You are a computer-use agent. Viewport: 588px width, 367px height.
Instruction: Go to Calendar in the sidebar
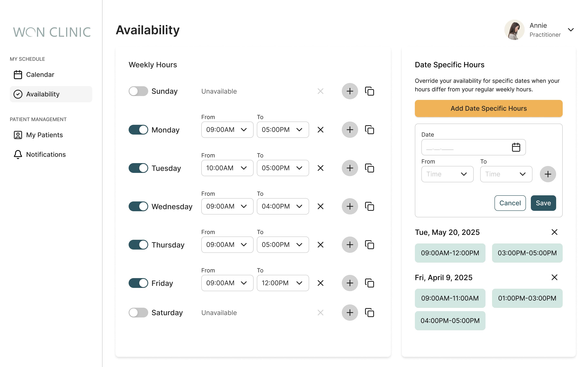coord(40,74)
